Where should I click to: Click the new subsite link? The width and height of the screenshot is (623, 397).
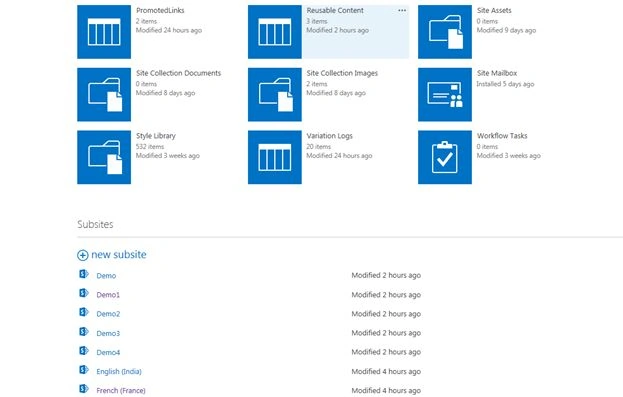click(x=119, y=255)
